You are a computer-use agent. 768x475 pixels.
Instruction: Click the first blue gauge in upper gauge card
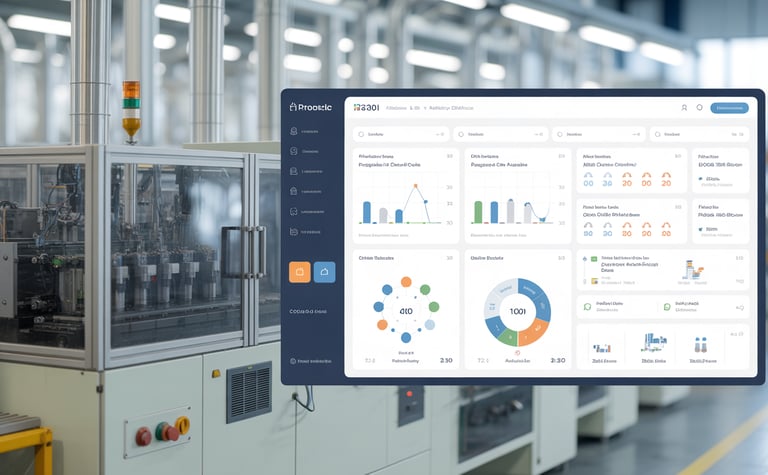tap(588, 180)
